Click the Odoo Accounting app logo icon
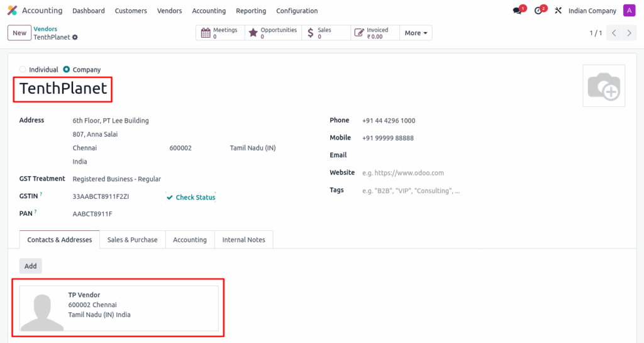 click(13, 11)
